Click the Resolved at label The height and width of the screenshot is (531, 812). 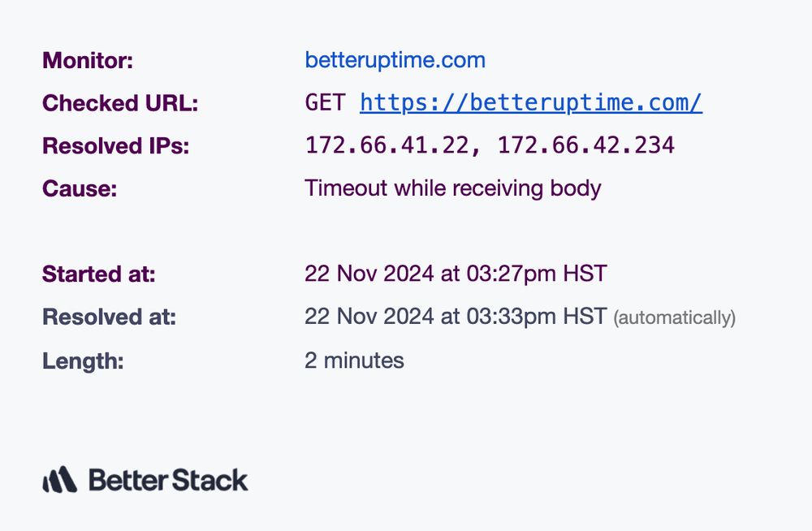coord(109,317)
